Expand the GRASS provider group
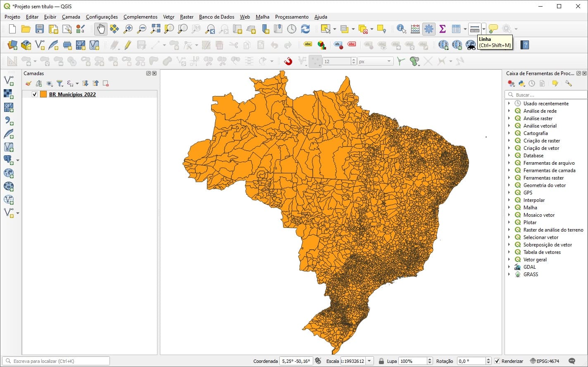The height and width of the screenshot is (367, 588). 509,275
